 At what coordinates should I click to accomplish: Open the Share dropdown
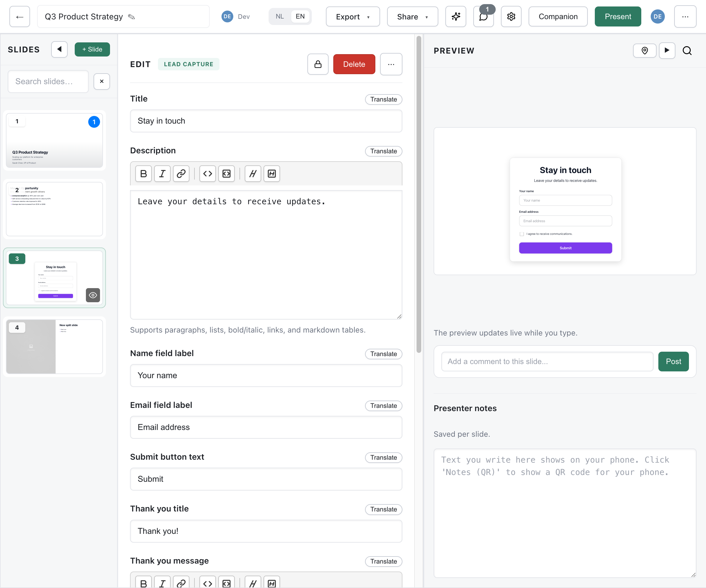point(412,16)
